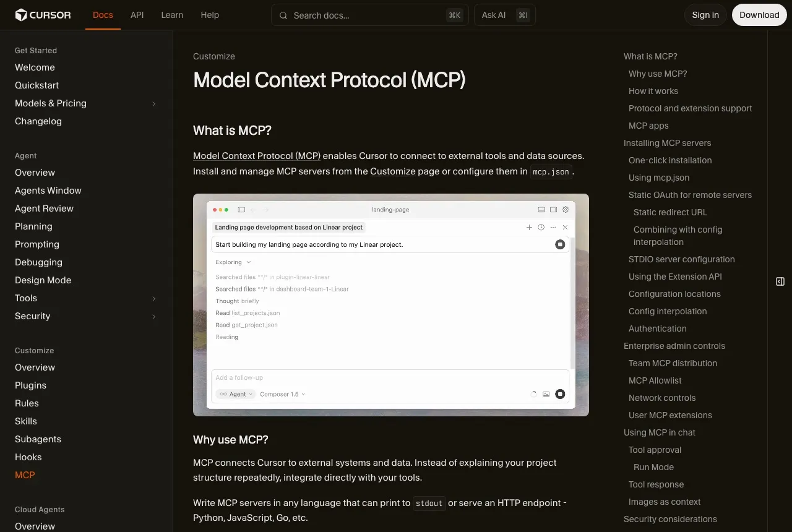Screen dimensions: 792x532
Task: Open the Help tab
Action: (x=210, y=15)
